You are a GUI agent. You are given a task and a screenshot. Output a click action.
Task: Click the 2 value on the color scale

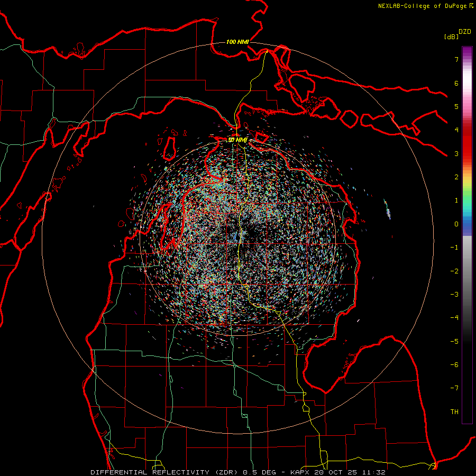click(x=456, y=177)
